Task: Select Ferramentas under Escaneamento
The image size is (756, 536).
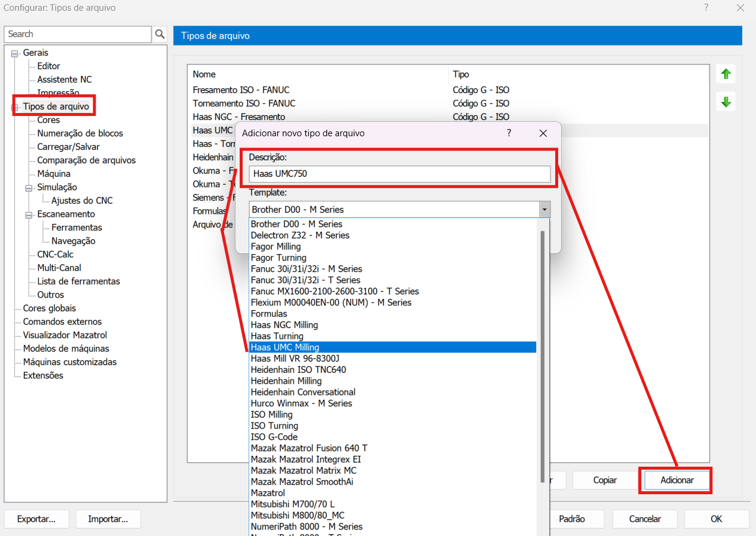Action: [76, 228]
